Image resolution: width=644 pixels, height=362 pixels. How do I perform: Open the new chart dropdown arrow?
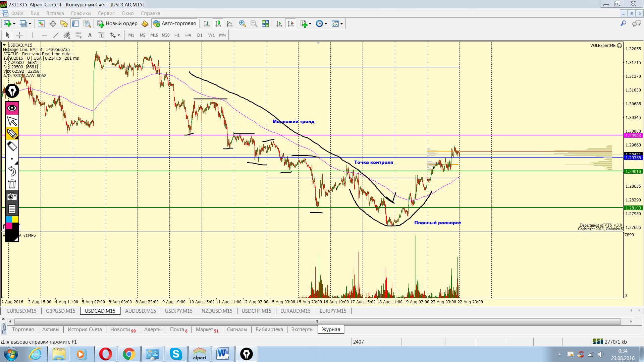(x=14, y=24)
